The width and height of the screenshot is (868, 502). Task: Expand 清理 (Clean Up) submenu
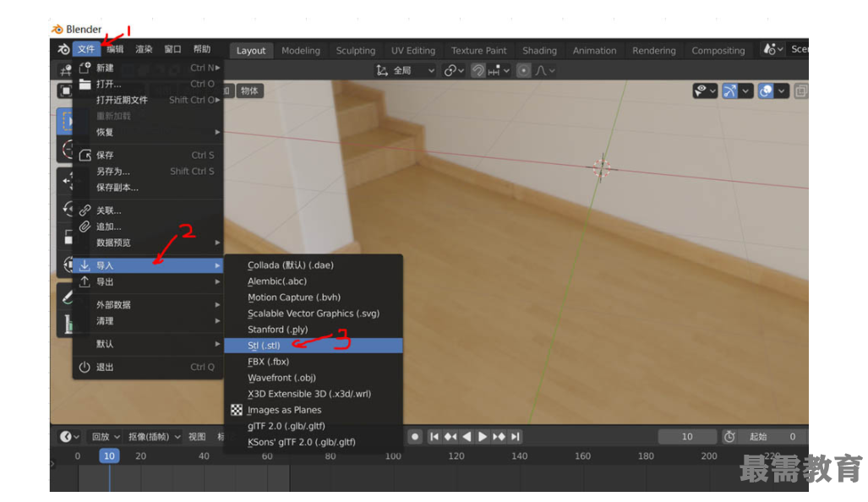coord(149,321)
